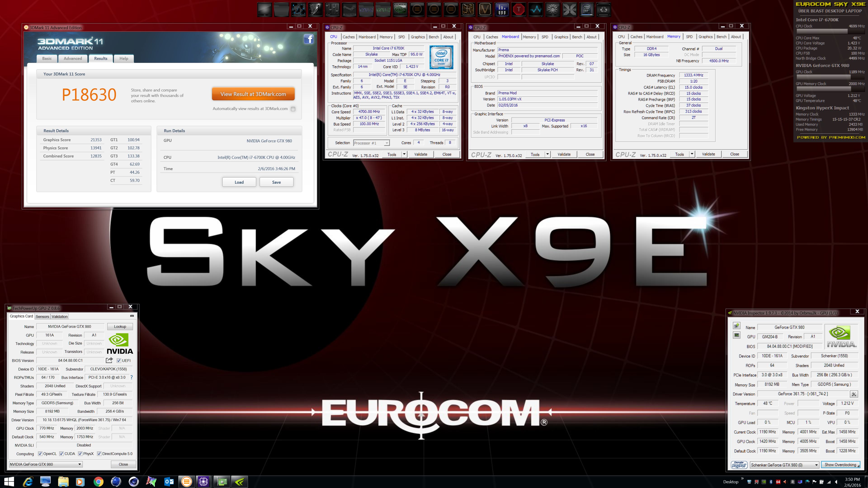Click GPU-Z screenshot camera icon
868x488 pixels.
point(132,316)
